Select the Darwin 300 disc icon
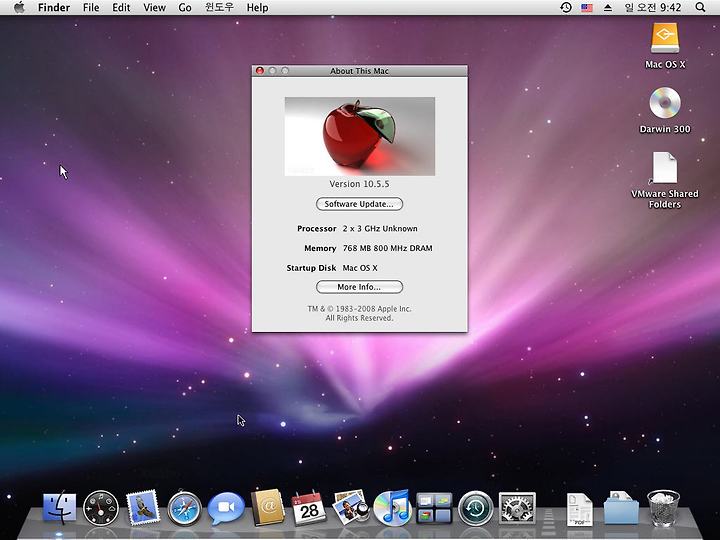Viewport: 720px width, 540px height. pos(665,102)
